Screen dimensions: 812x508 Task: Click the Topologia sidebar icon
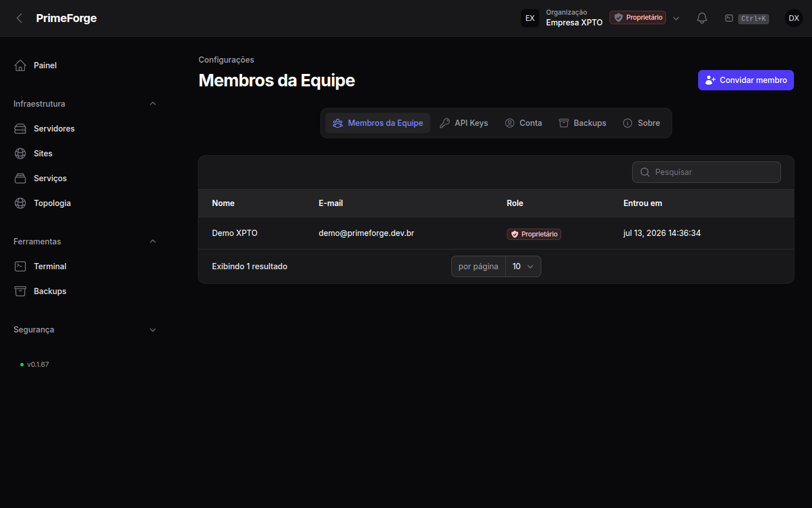20,203
